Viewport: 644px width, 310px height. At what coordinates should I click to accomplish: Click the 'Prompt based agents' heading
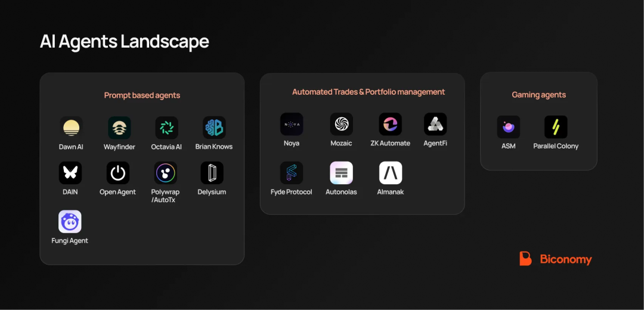(x=142, y=95)
